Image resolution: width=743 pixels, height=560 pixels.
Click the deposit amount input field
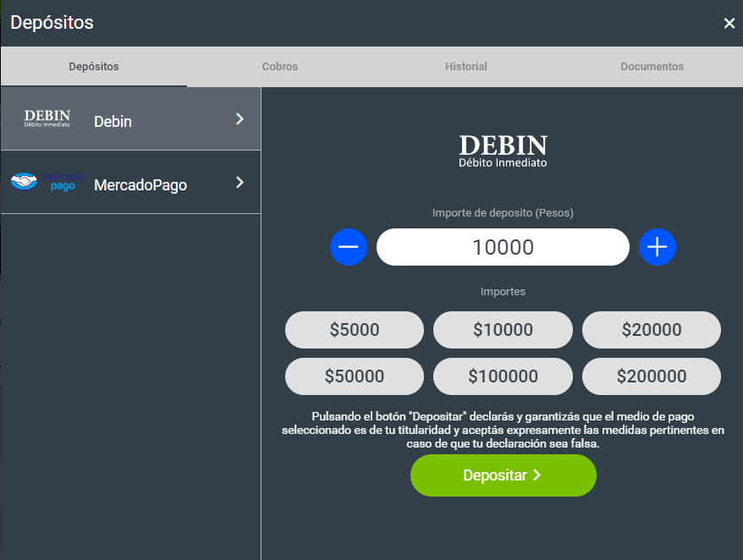tap(503, 247)
